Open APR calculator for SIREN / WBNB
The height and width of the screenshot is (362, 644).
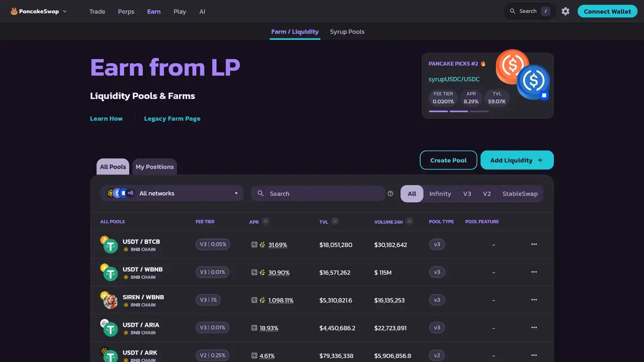coord(254,300)
